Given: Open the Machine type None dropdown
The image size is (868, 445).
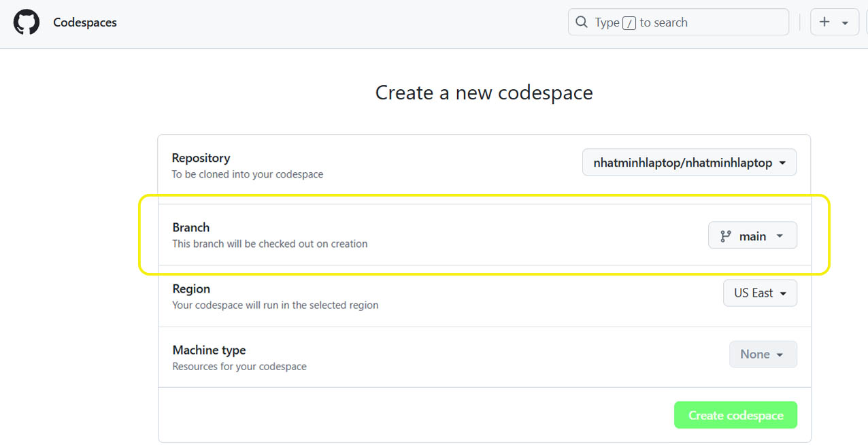Looking at the screenshot, I should [x=763, y=354].
